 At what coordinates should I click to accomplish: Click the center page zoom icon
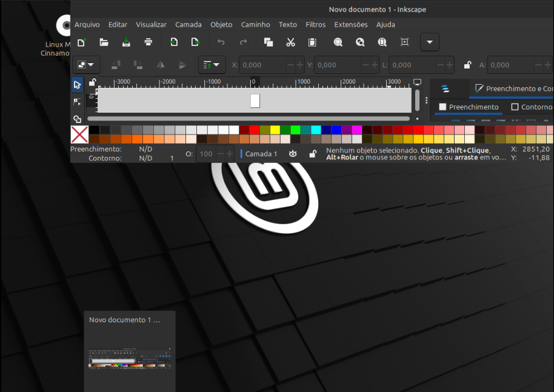coord(404,42)
